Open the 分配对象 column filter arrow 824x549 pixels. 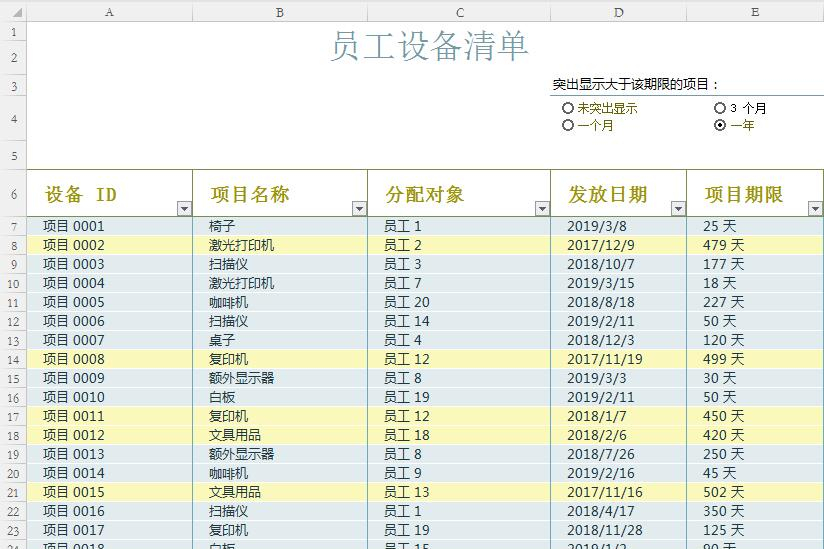coord(542,209)
